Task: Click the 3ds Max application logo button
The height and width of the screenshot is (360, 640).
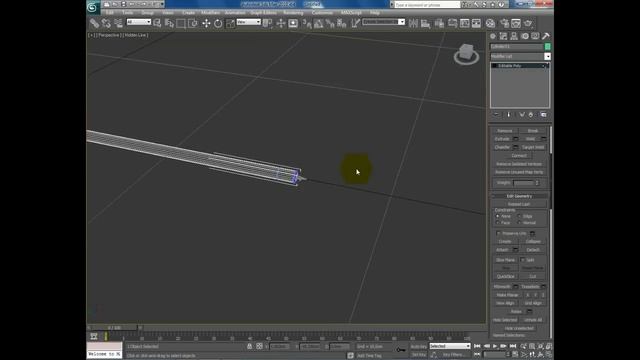Action: point(93,7)
